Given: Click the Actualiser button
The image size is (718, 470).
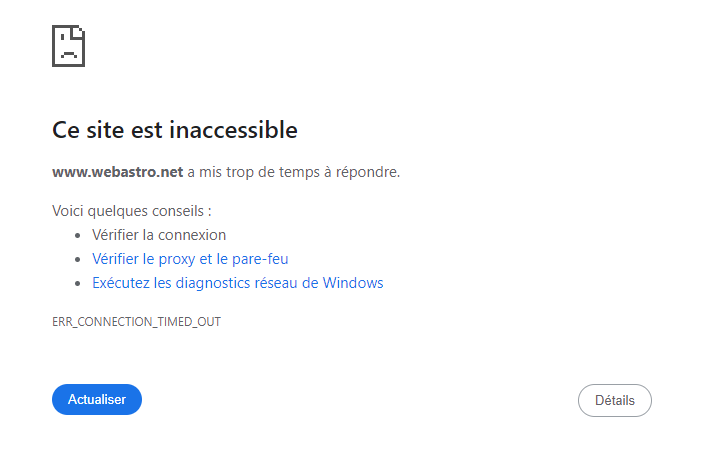Looking at the screenshot, I should [x=97, y=400].
